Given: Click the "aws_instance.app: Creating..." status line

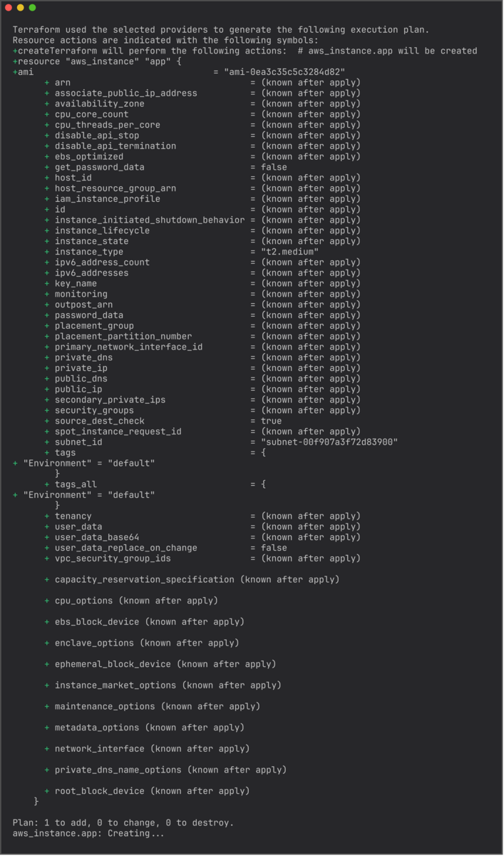Looking at the screenshot, I should (x=88, y=833).
